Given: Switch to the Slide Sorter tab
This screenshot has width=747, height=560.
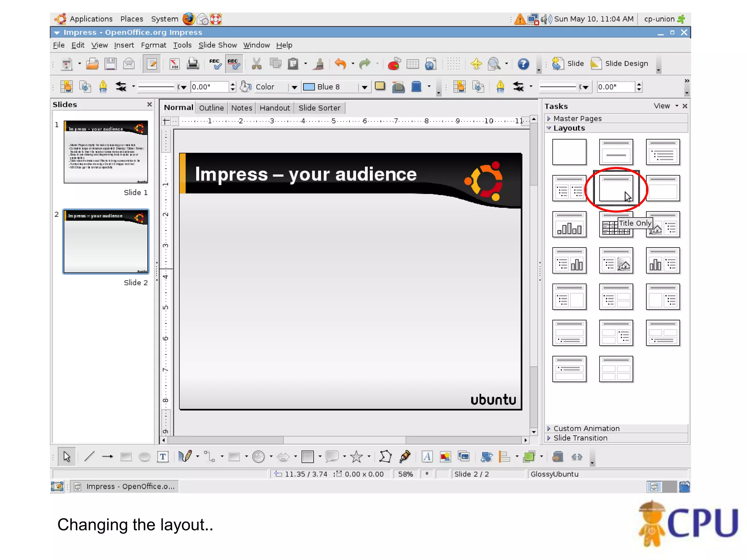Looking at the screenshot, I should (320, 108).
